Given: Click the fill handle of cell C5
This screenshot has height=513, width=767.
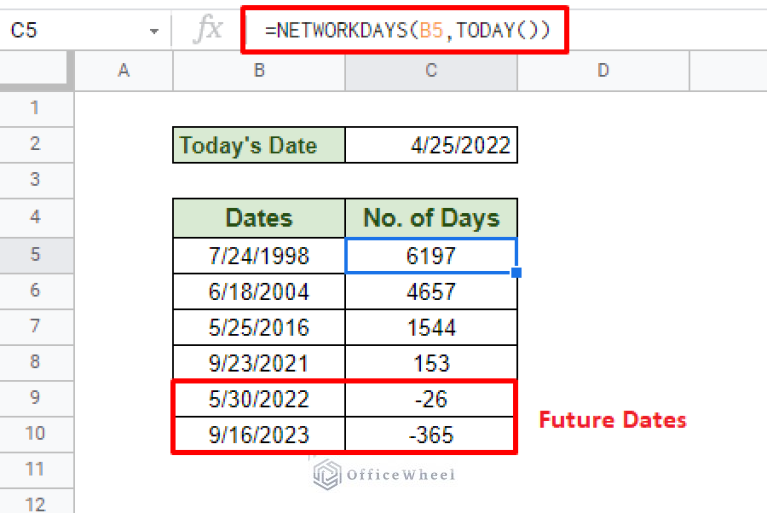Looking at the screenshot, I should pos(516,272).
